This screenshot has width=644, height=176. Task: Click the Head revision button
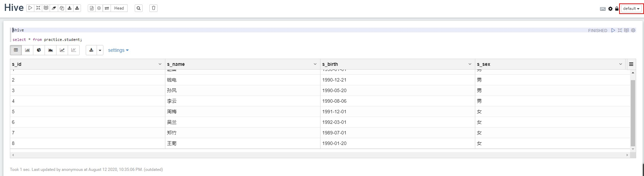[x=119, y=8]
